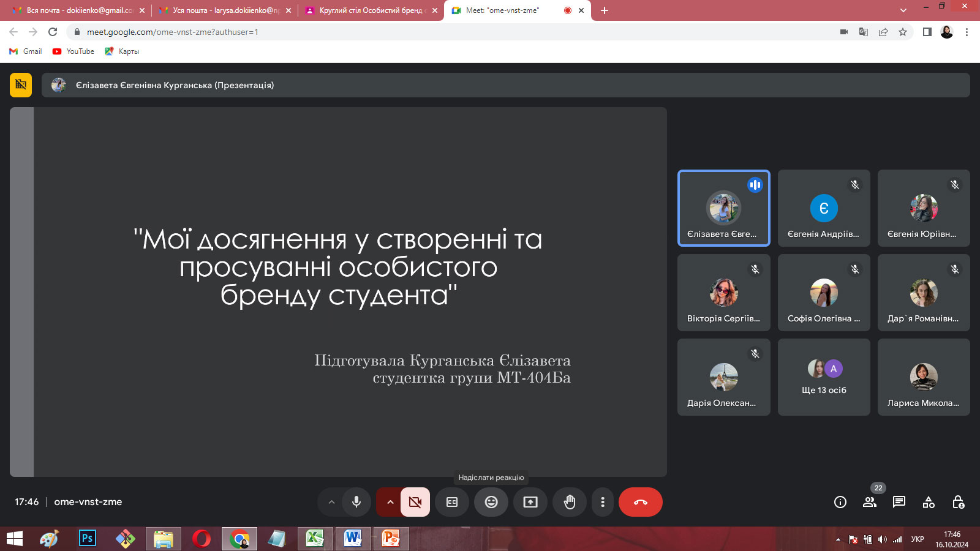Expand video settings chevron next to camera

390,502
